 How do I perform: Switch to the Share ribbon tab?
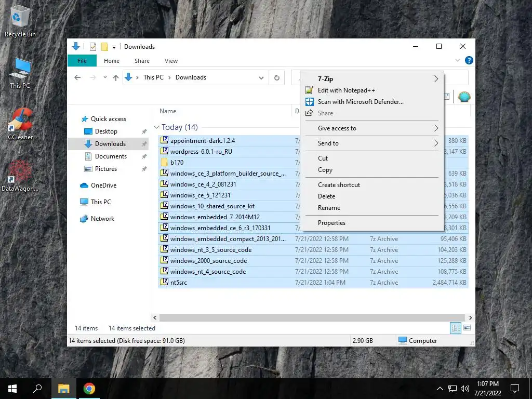[x=142, y=61]
